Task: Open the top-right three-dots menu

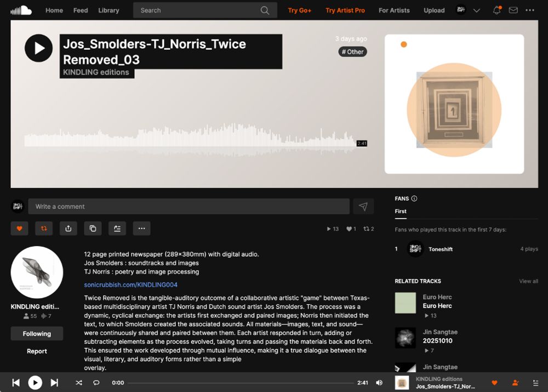Action: coord(530,10)
